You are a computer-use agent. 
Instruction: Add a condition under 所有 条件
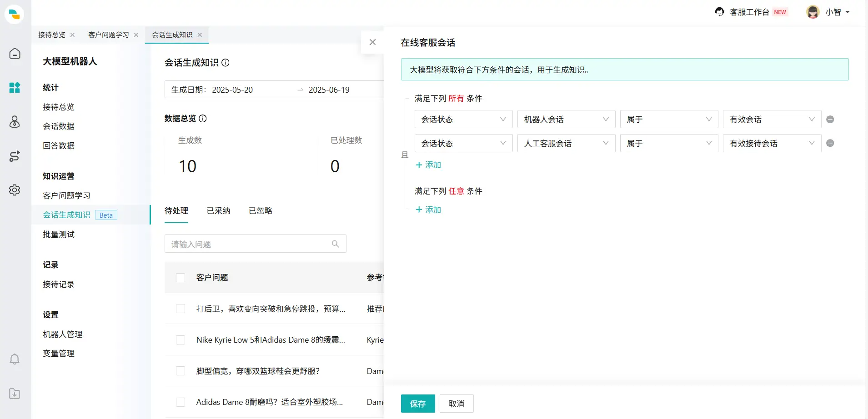[428, 165]
